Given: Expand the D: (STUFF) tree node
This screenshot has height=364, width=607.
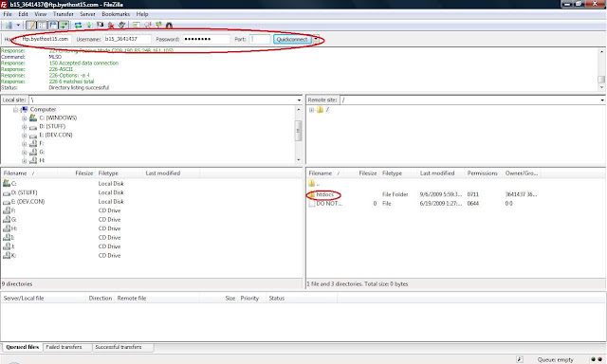Looking at the screenshot, I should tap(24, 127).
